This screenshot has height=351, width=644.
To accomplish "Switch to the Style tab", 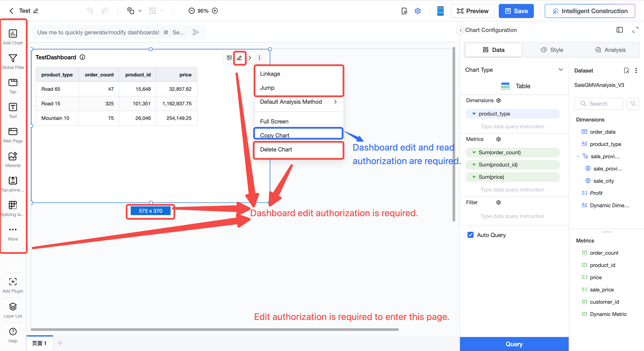I will [552, 50].
